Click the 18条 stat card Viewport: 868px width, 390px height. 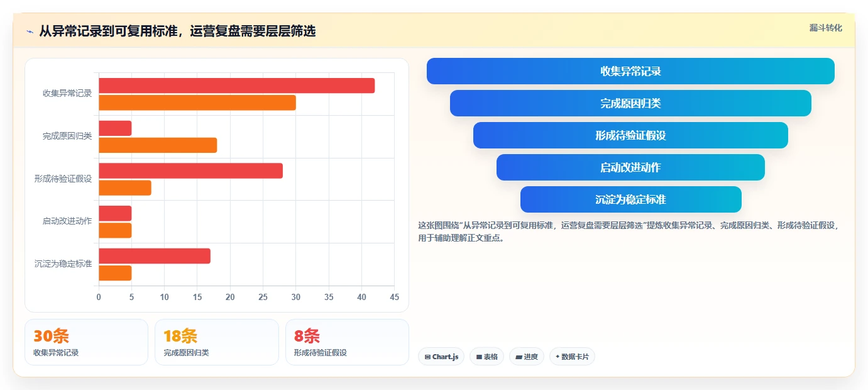coord(217,342)
